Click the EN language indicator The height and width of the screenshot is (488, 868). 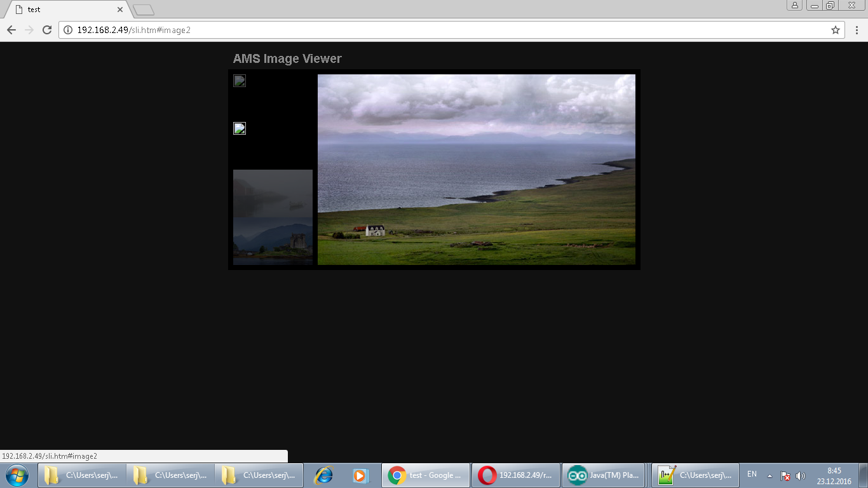click(x=752, y=475)
